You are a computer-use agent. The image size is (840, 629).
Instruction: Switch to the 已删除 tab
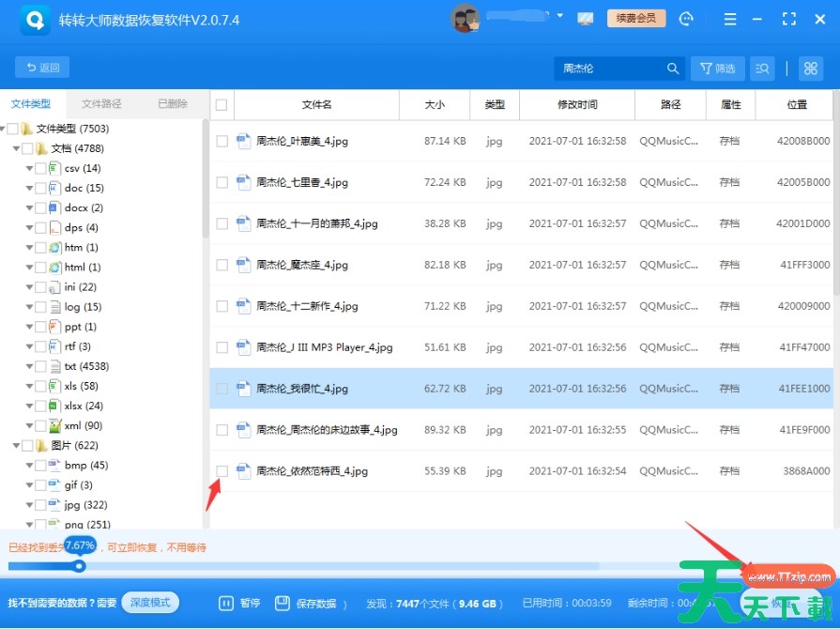point(173,104)
